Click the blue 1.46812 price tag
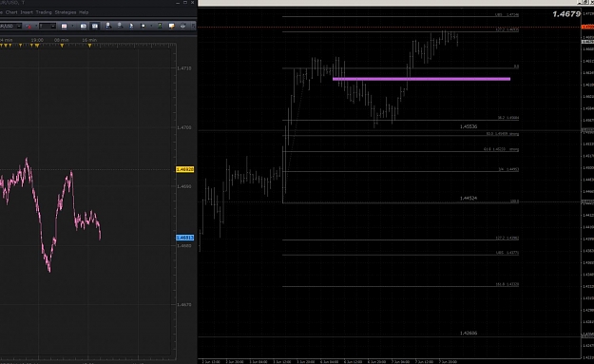 [185, 238]
